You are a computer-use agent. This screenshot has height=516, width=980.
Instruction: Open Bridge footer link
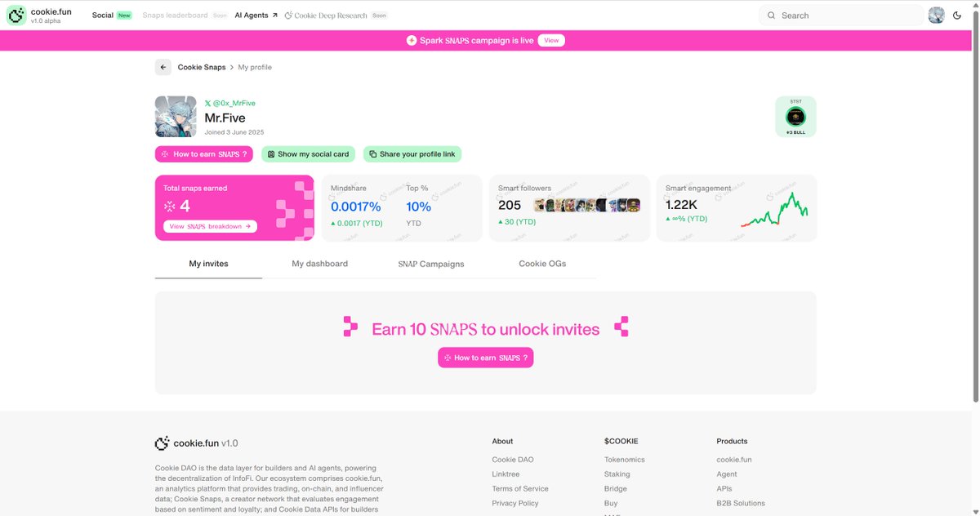tap(616, 489)
